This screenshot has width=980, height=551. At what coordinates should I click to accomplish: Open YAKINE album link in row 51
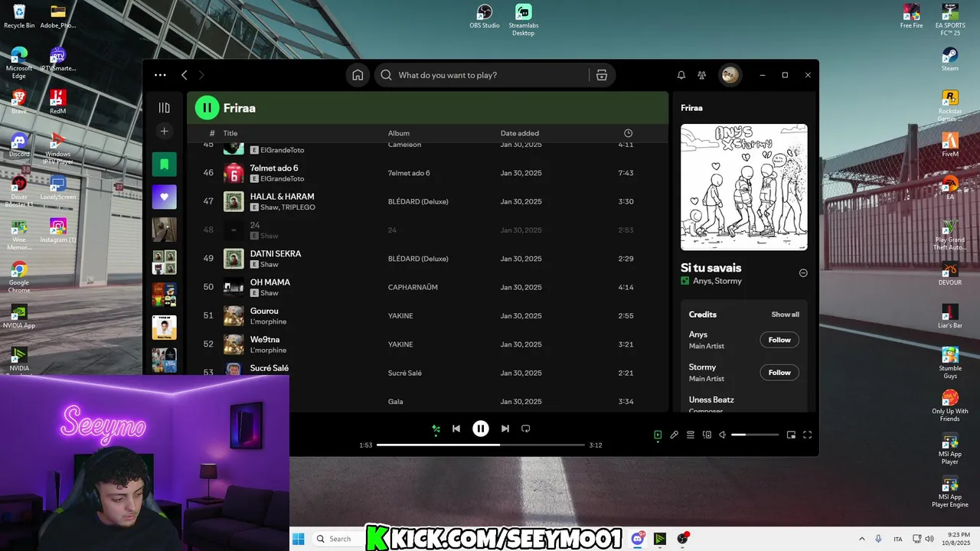coord(400,316)
